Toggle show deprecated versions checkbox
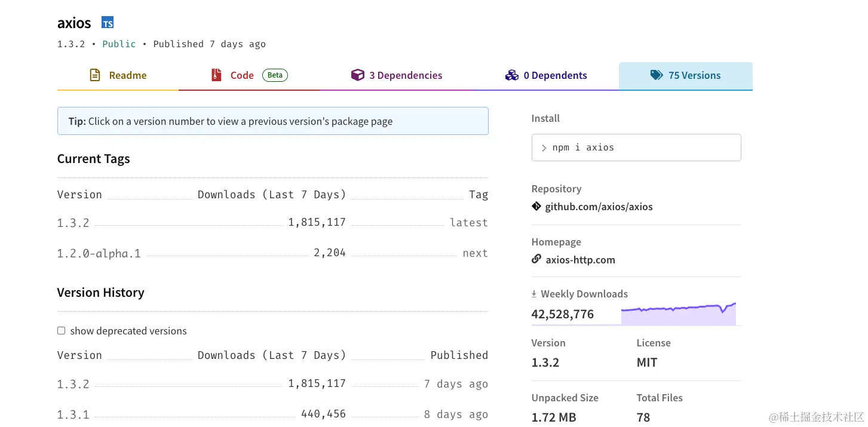Image resolution: width=868 pixels, height=427 pixels. pos(61,330)
